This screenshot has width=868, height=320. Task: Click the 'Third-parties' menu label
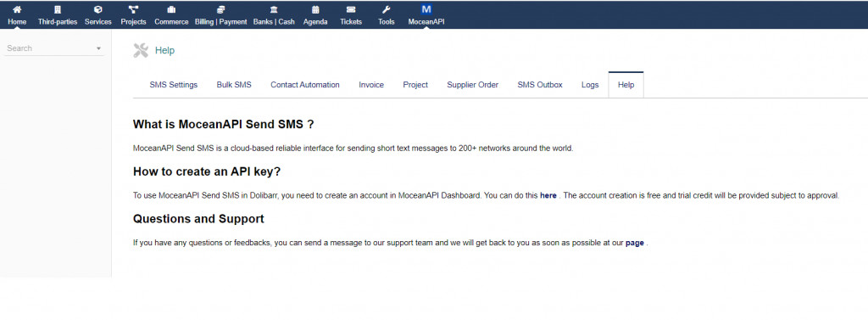(58, 22)
